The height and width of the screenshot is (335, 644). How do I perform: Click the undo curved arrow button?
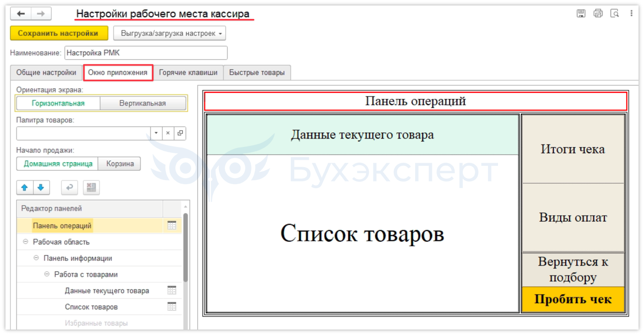pyautogui.click(x=70, y=188)
